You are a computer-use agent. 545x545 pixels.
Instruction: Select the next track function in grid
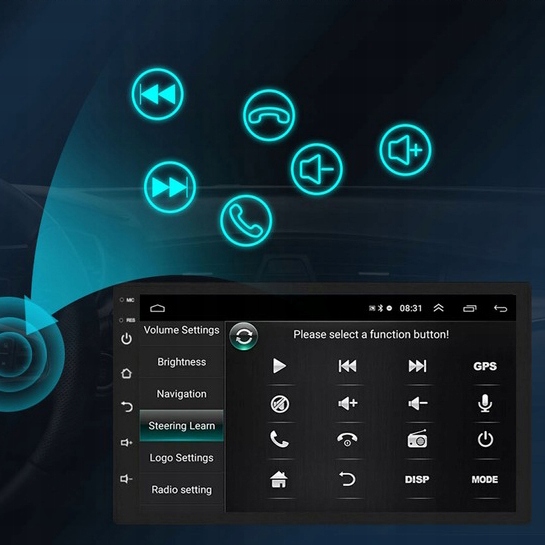pyautogui.click(x=417, y=366)
